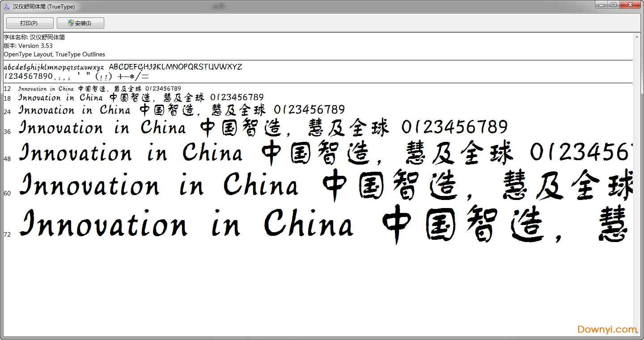The image size is (644, 340).
Task: Click the size 48 sample text line
Action: coord(326,152)
